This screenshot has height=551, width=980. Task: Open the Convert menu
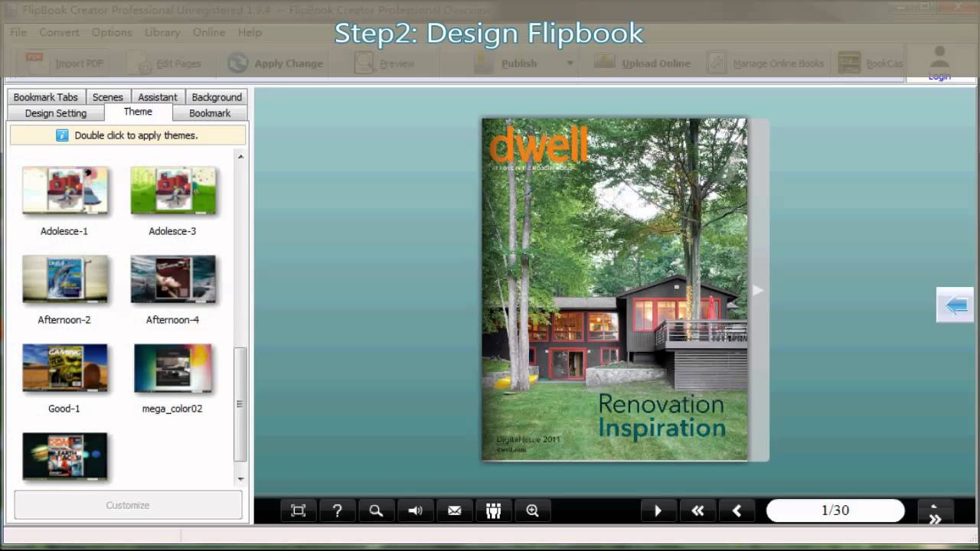click(59, 32)
